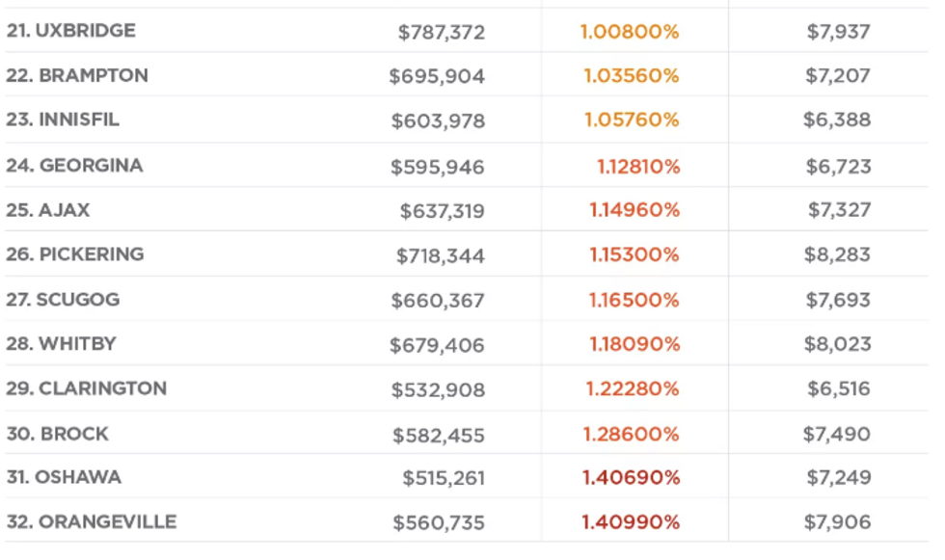The height and width of the screenshot is (560, 945).
Task: Click Clarington's tax amount $6,516
Action: [x=839, y=389]
